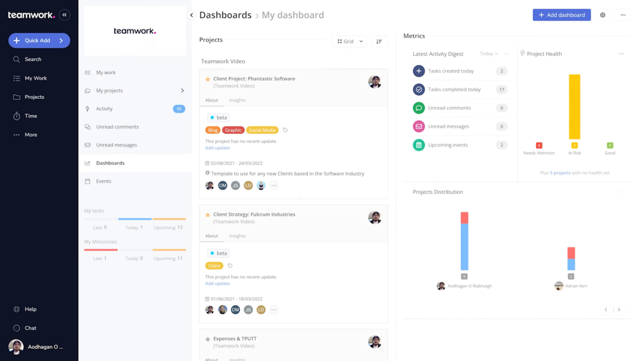Viewport: 644px width, 361px height.
Task: Expand My projects submenu chevron
Action: coord(182,91)
